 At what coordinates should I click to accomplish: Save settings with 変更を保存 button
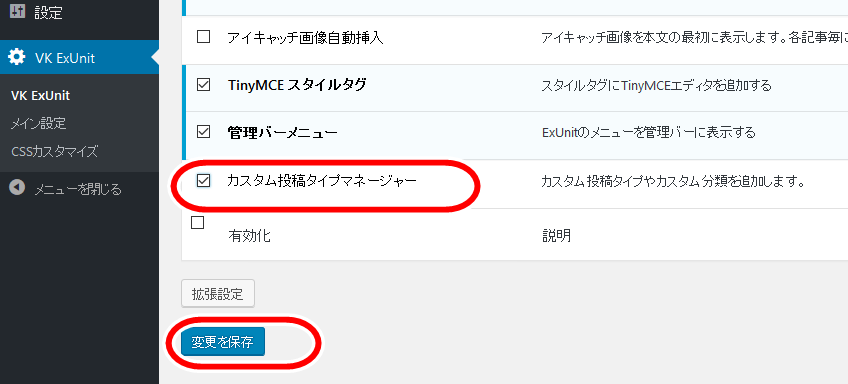click(223, 342)
